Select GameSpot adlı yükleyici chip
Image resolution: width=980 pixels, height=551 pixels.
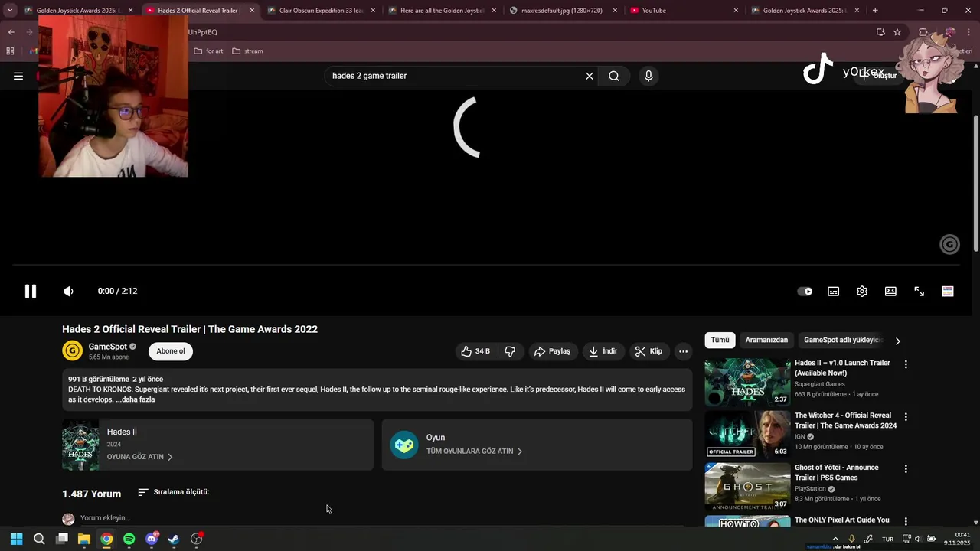(842, 340)
